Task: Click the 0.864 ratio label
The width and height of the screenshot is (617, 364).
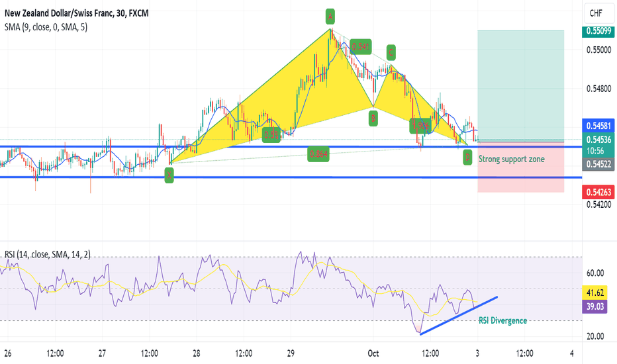Action: coord(318,154)
